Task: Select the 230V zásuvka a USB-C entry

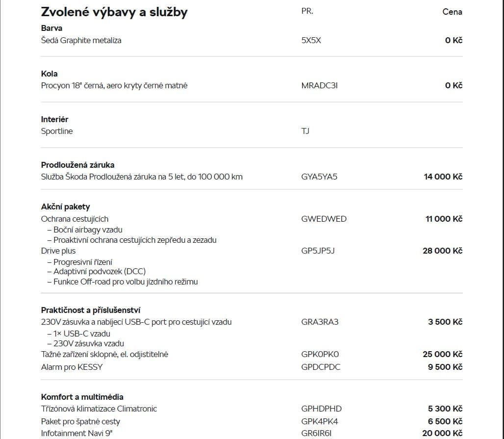Action: point(136,322)
